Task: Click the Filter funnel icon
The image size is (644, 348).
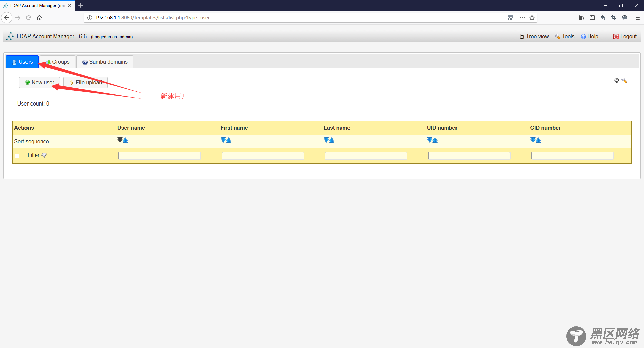Action: tap(44, 155)
